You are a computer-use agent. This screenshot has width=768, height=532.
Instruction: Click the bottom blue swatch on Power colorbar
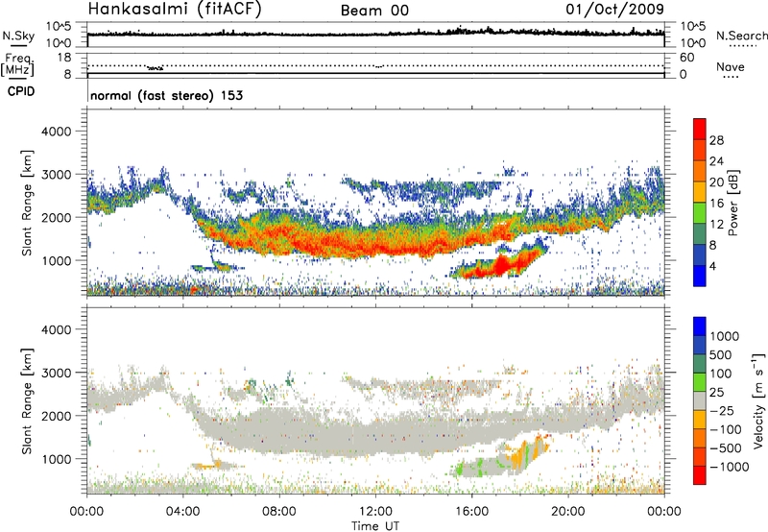click(x=700, y=276)
